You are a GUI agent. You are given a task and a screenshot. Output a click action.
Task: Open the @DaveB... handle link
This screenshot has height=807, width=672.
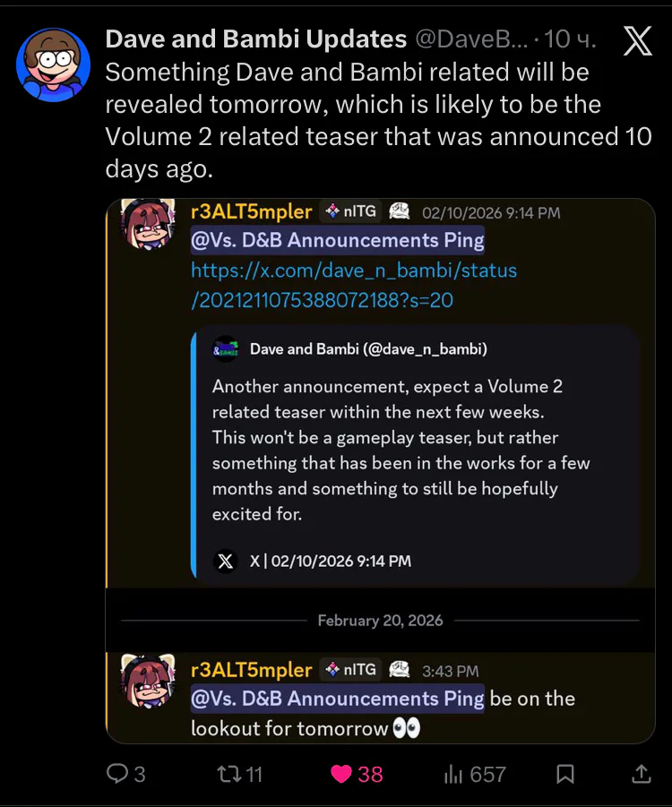click(x=471, y=39)
